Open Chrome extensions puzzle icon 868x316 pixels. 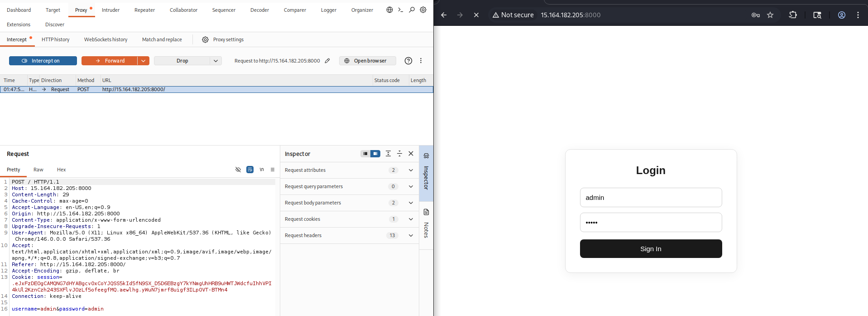pos(793,15)
